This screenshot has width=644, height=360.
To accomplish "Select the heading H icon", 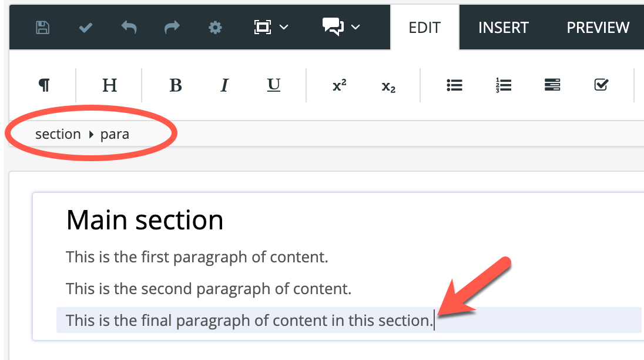I will (x=109, y=85).
